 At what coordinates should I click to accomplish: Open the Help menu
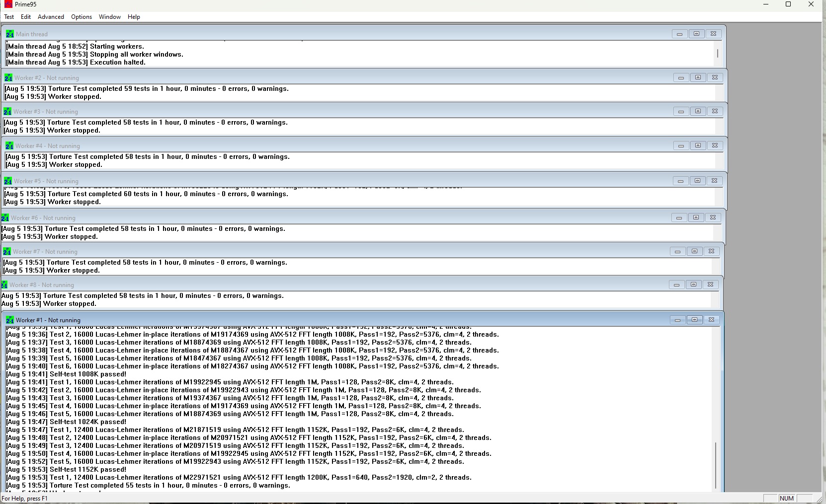pos(134,17)
